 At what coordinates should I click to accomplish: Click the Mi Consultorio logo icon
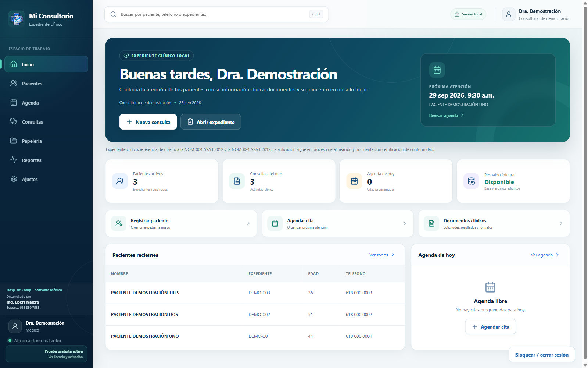pyautogui.click(x=17, y=19)
